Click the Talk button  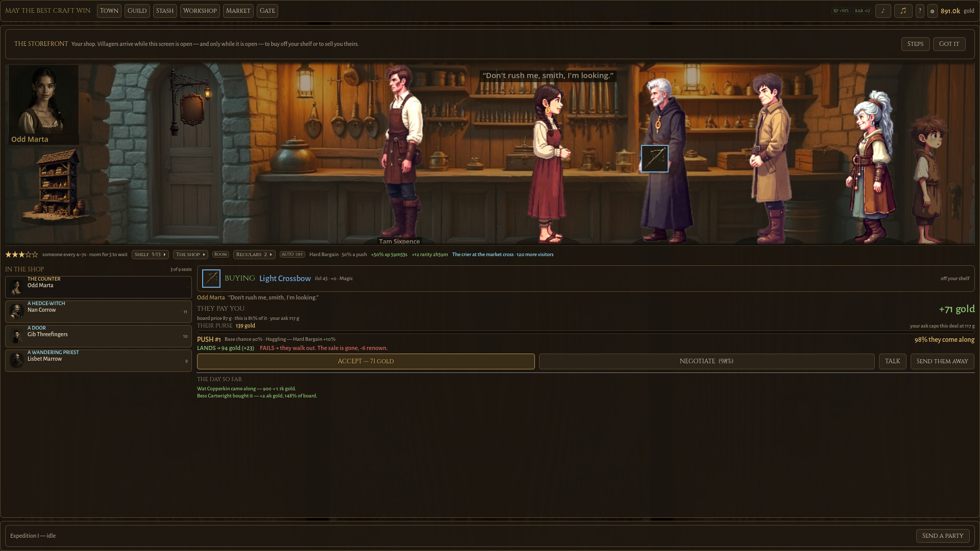893,361
